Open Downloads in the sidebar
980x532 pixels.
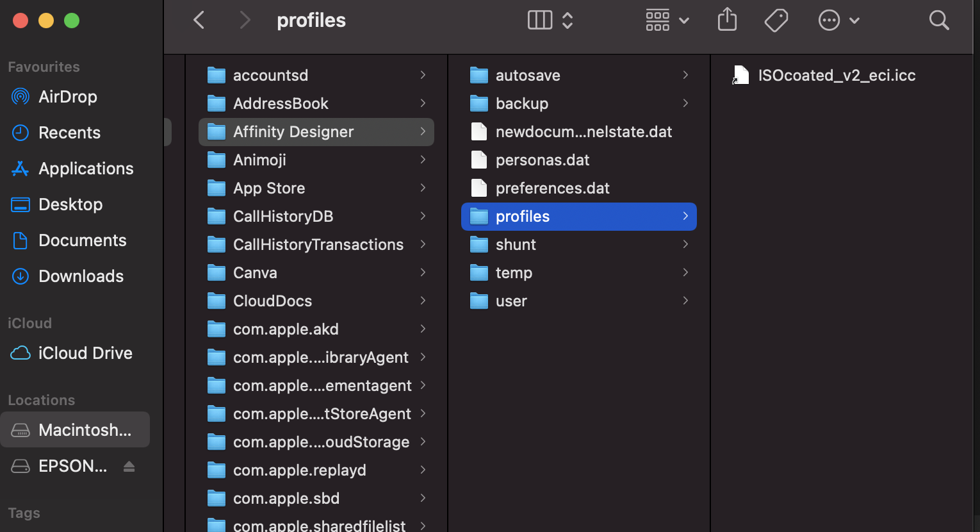(x=75, y=276)
